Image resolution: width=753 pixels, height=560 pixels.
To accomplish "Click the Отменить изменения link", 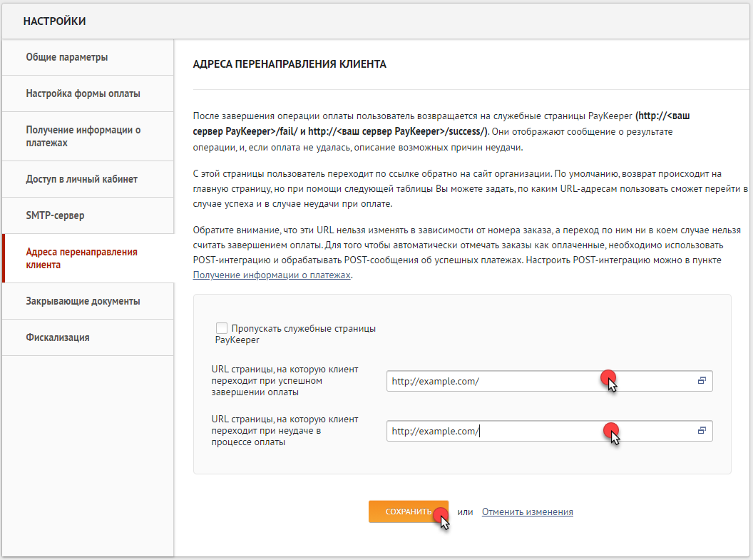I will coord(527,512).
